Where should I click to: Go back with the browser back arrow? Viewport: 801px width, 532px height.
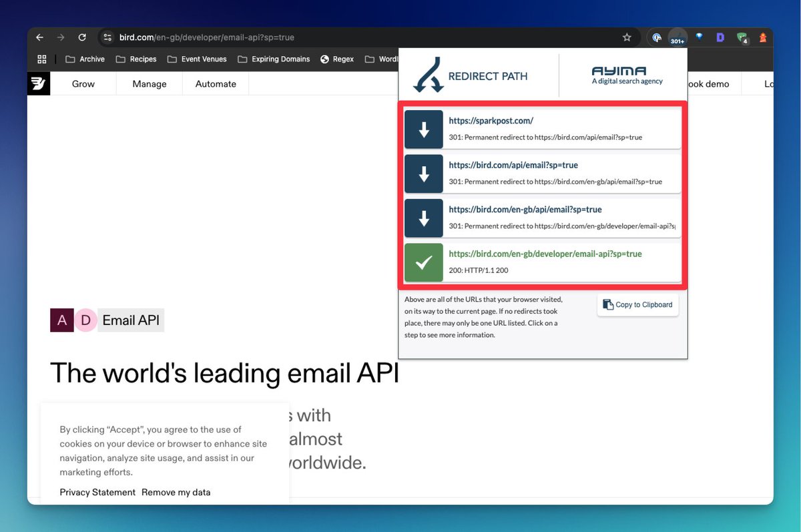point(39,38)
